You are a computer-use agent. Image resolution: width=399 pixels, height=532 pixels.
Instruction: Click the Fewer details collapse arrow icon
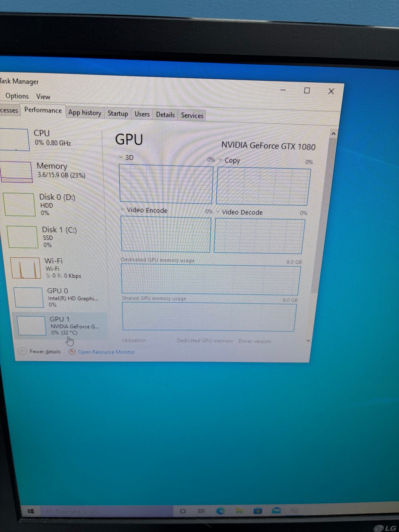pos(22,351)
